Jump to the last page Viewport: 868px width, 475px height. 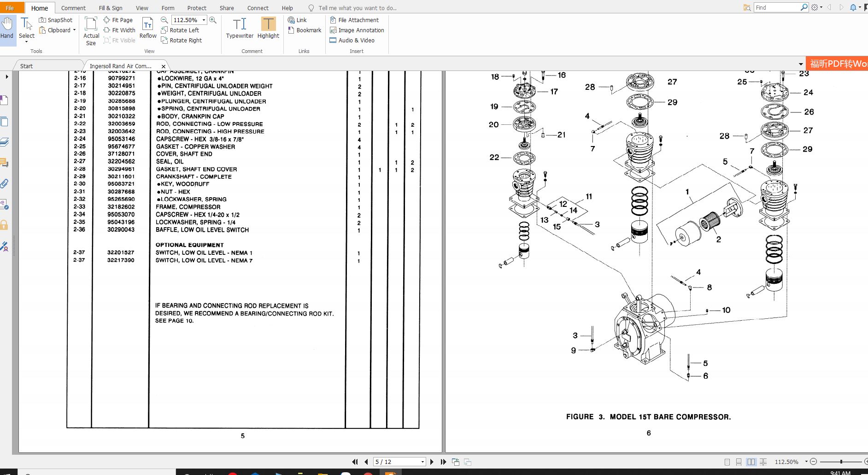coord(443,462)
